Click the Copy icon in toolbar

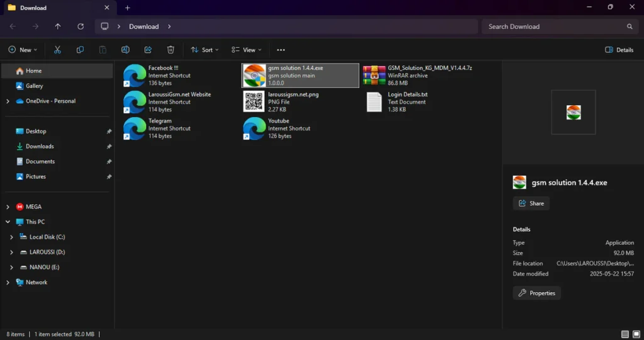pos(80,50)
